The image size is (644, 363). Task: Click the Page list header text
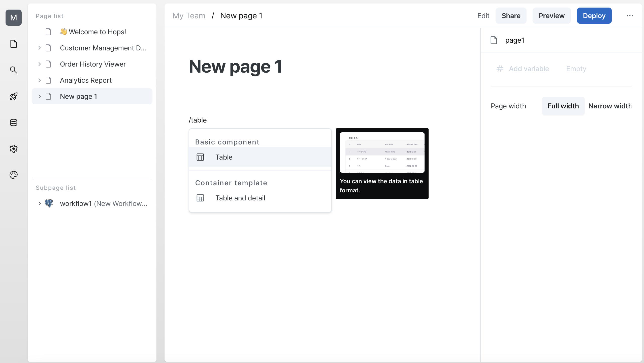pos(50,16)
